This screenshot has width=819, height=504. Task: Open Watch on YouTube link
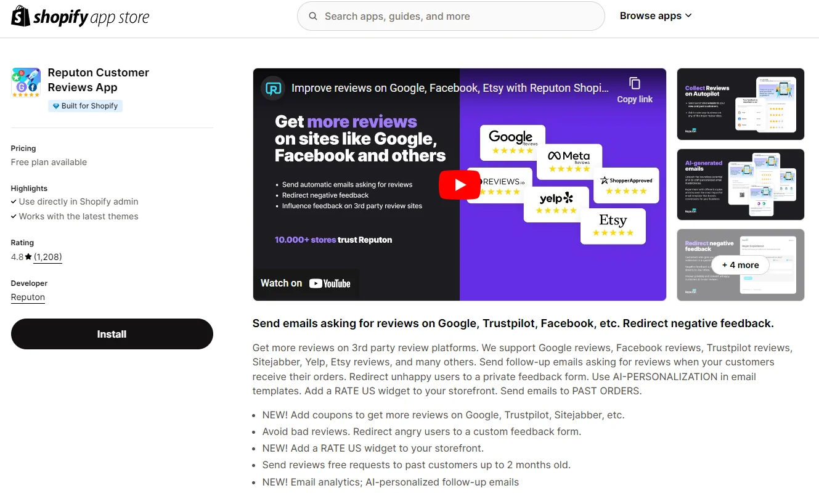(306, 283)
